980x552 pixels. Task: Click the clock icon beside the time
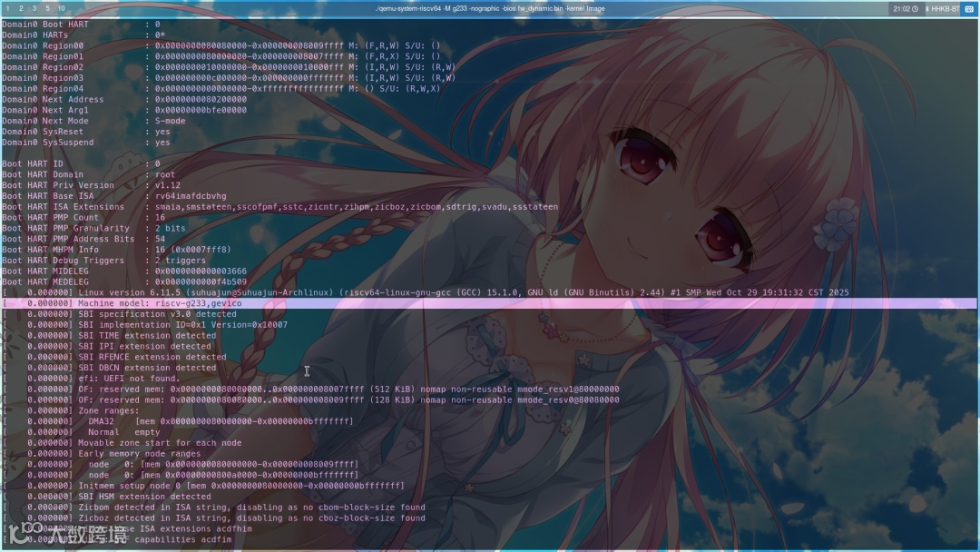(x=915, y=9)
